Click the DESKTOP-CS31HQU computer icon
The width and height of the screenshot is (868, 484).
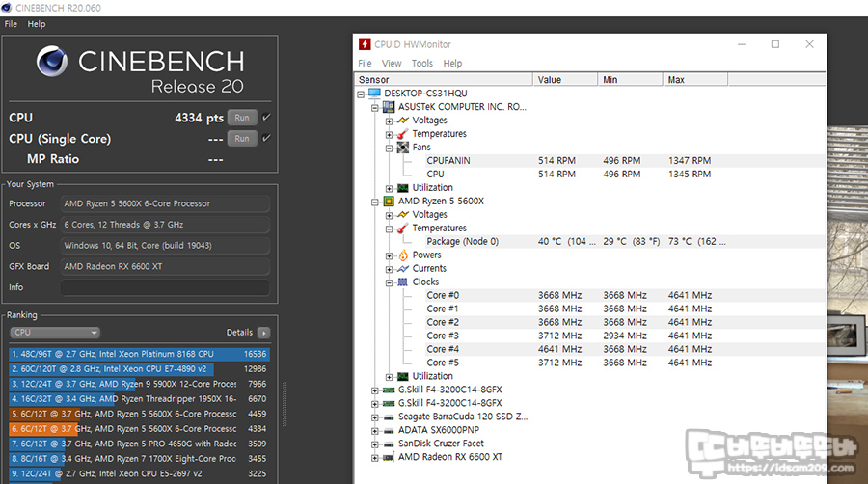tap(375, 93)
